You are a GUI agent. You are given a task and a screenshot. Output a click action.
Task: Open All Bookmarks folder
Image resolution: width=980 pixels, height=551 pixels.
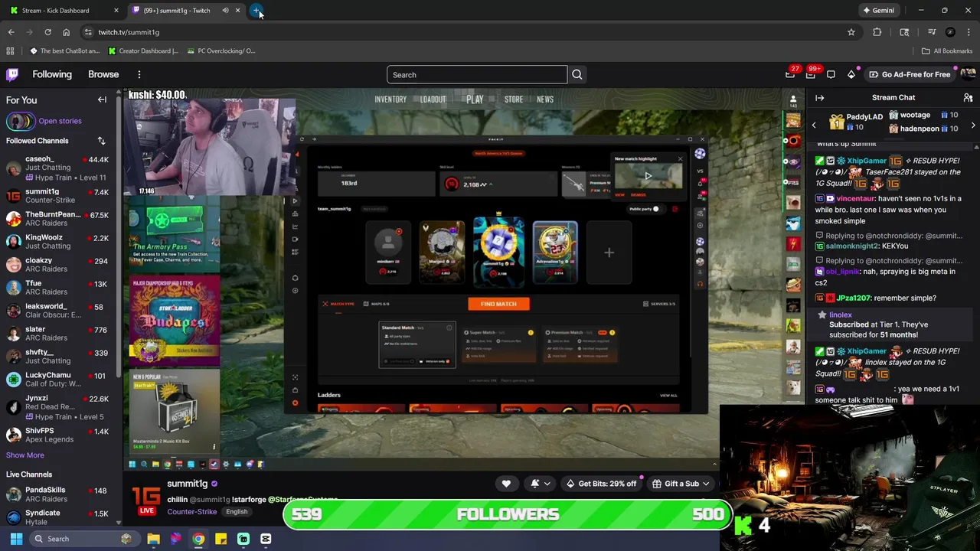coord(947,51)
